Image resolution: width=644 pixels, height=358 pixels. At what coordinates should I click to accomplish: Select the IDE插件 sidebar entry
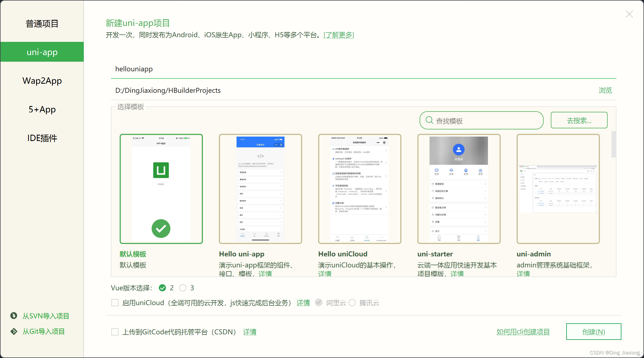(42, 138)
